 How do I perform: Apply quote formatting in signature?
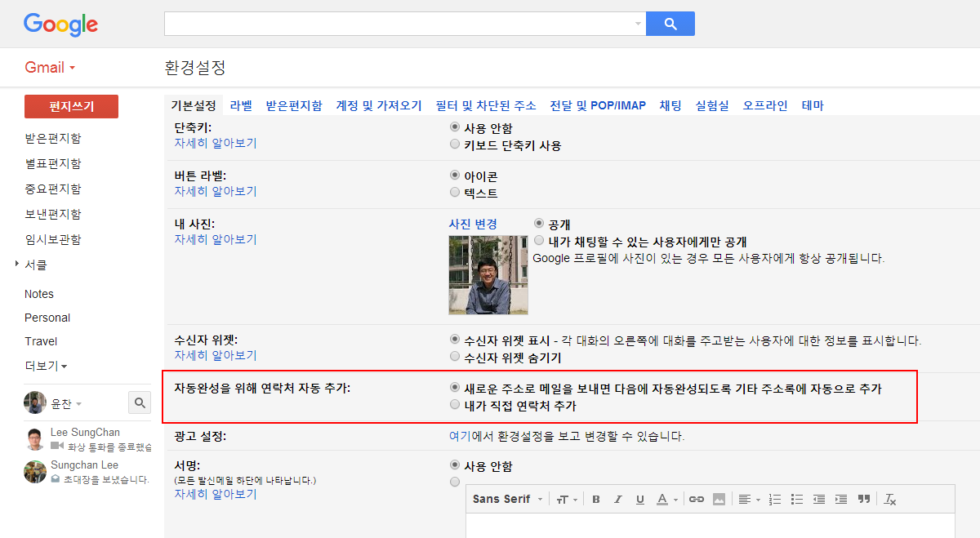(x=864, y=499)
